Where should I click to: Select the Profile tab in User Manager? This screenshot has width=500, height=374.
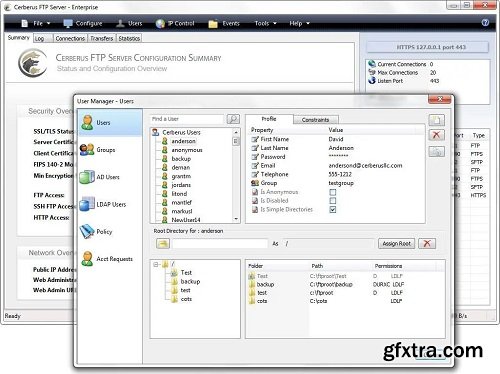click(x=269, y=119)
